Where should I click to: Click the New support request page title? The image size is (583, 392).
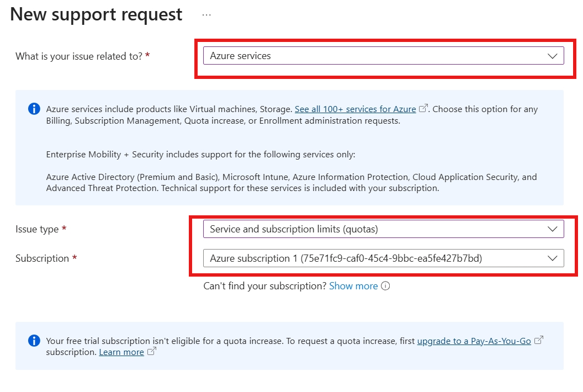96,15
